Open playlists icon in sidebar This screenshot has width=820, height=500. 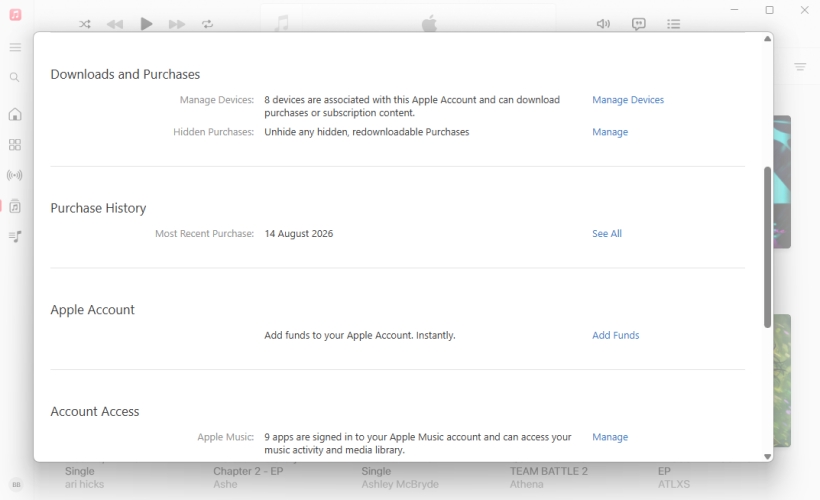(x=15, y=236)
